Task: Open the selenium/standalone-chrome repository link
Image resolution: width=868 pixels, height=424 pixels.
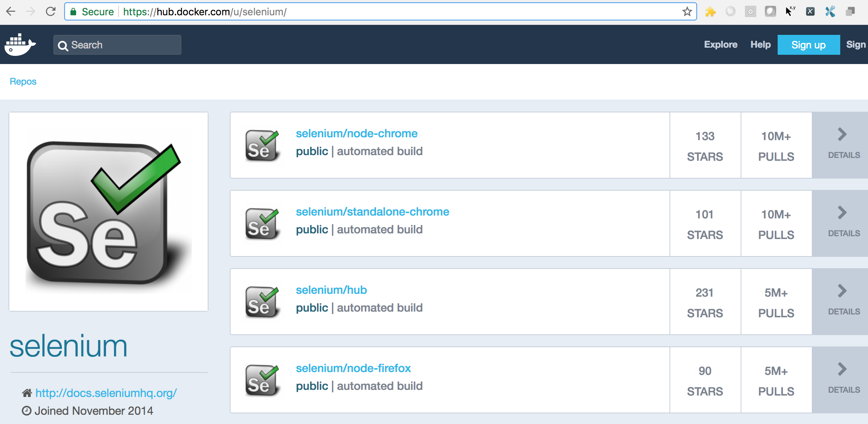Action: (372, 212)
